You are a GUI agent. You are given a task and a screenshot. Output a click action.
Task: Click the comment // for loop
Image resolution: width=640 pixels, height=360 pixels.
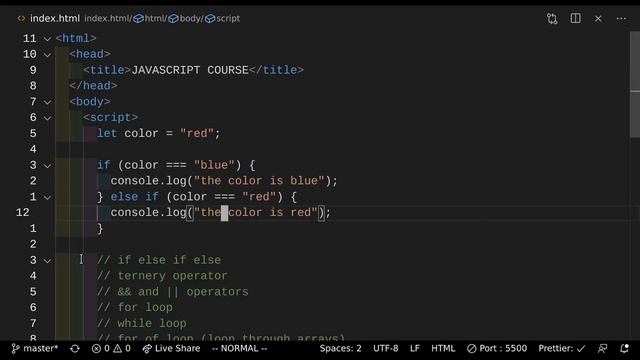point(135,307)
